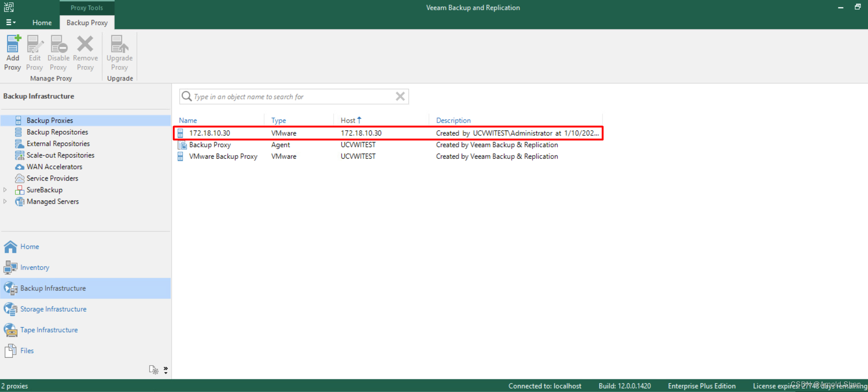
Task: Select the Managed Servers tree node
Action: pyautogui.click(x=52, y=201)
